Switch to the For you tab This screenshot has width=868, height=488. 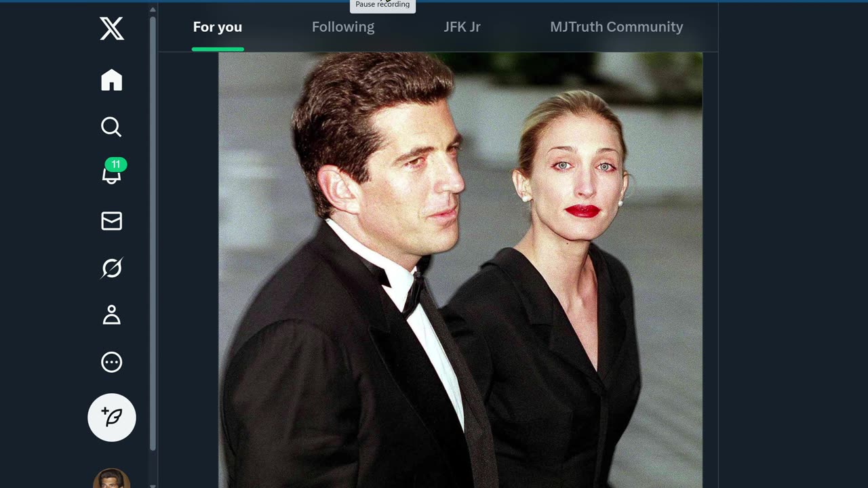(218, 27)
